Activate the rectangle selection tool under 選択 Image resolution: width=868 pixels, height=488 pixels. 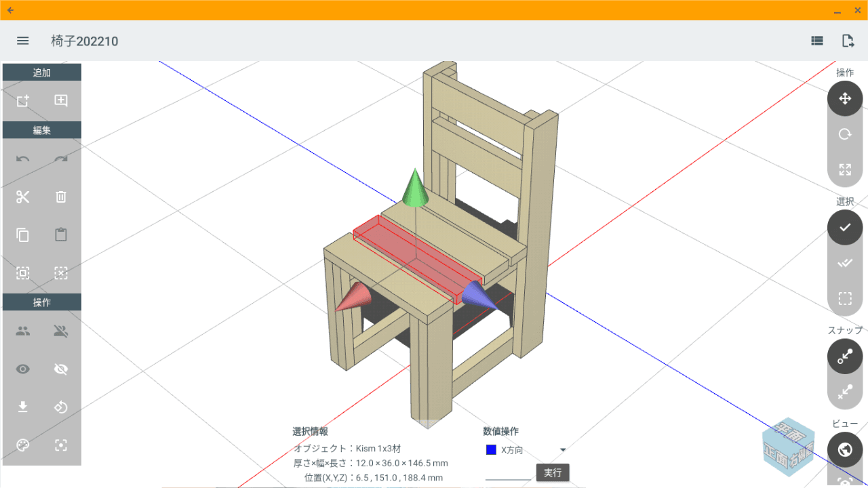click(x=844, y=297)
